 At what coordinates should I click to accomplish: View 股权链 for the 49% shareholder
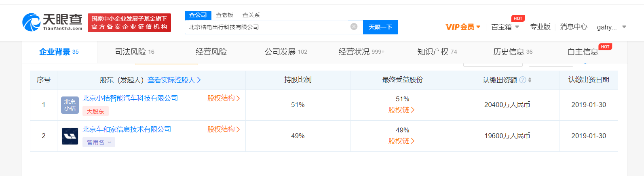401,141
